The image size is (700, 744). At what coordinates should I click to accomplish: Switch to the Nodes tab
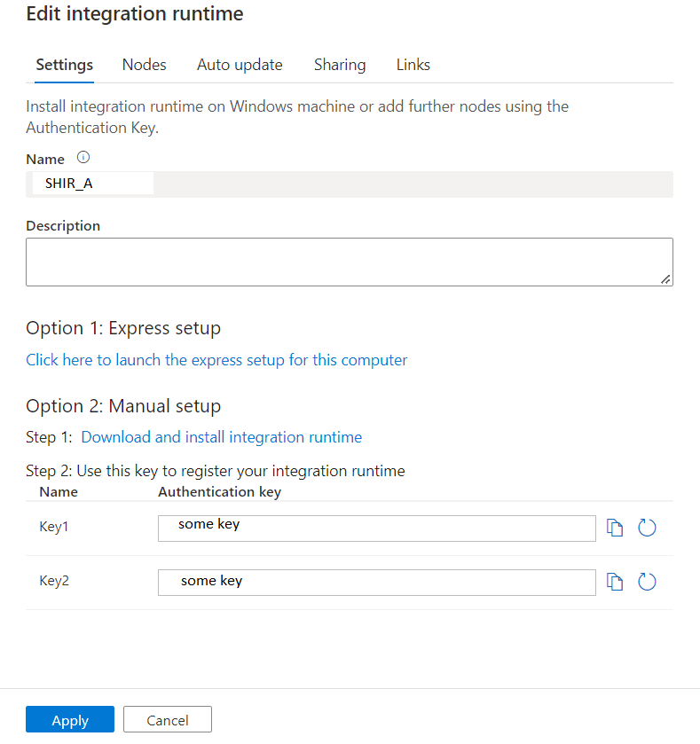pos(144,64)
